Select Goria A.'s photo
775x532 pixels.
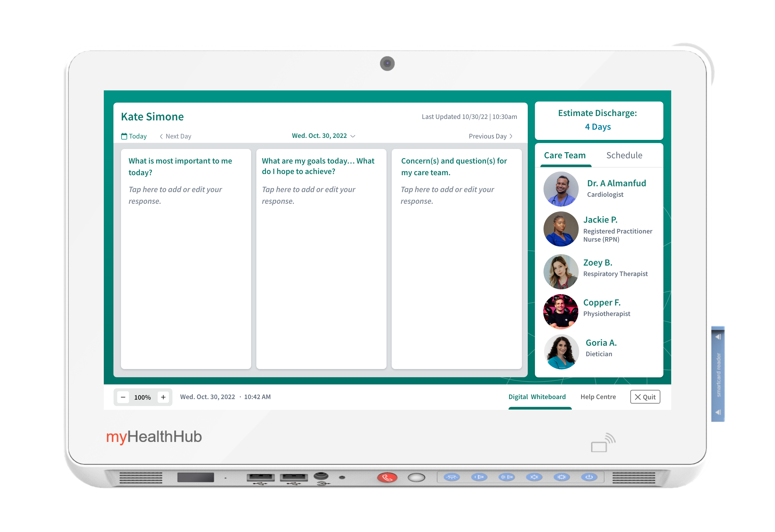[x=561, y=352]
